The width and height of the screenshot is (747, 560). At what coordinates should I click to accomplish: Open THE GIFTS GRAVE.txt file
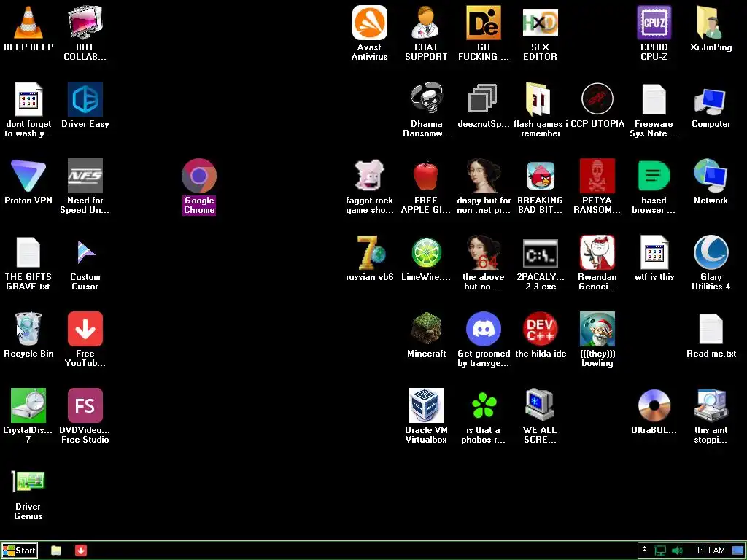coord(28,252)
